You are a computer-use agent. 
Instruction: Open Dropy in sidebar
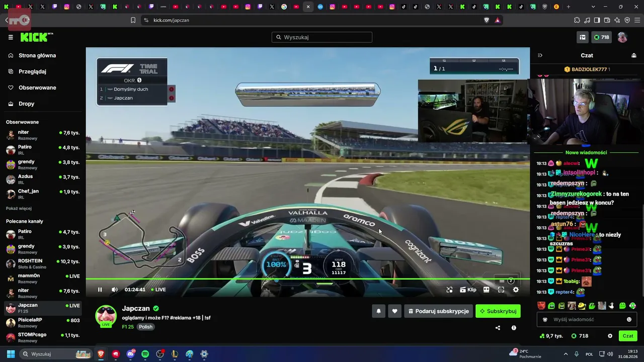[x=27, y=104]
